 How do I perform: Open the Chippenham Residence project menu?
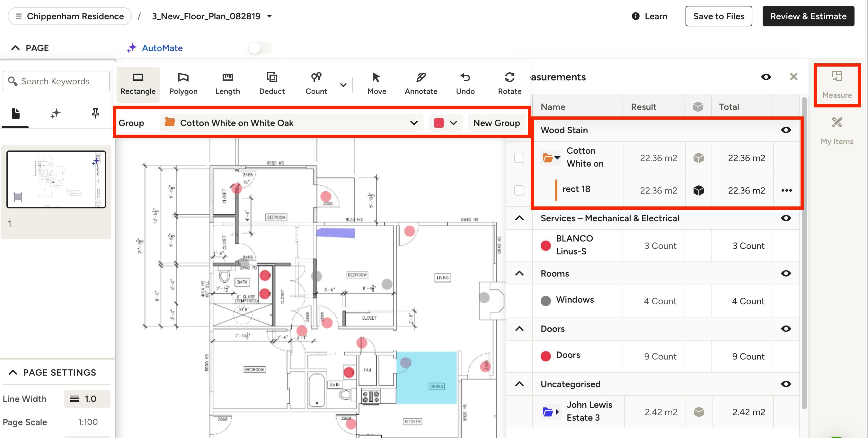(70, 16)
